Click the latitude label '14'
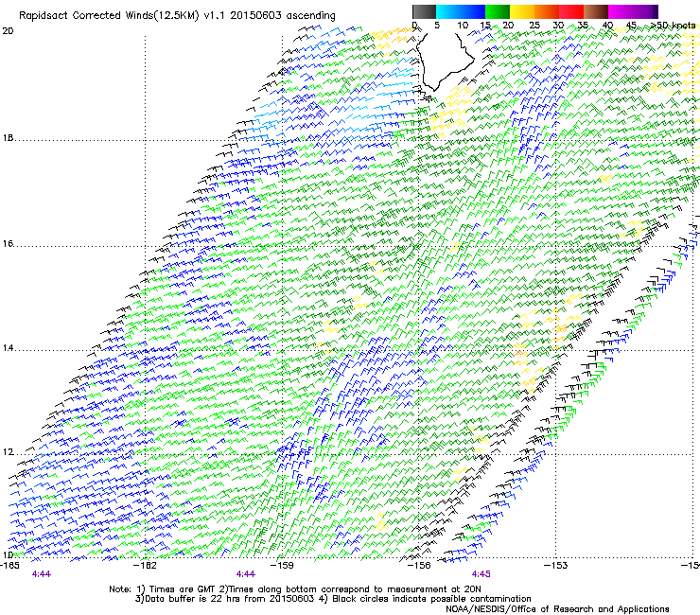The height and width of the screenshot is (615, 700). pos(8,348)
